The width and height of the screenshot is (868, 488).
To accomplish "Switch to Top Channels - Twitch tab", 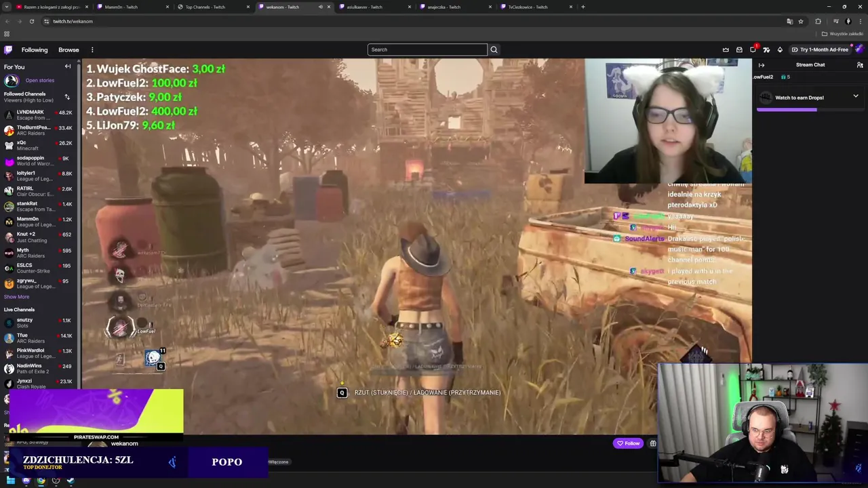I will (x=214, y=7).
